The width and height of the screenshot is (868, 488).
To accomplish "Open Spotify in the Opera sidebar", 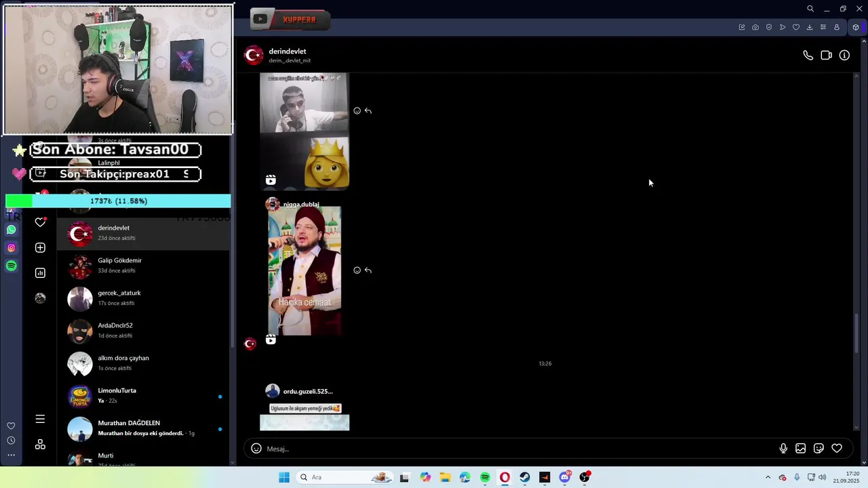I will (11, 266).
